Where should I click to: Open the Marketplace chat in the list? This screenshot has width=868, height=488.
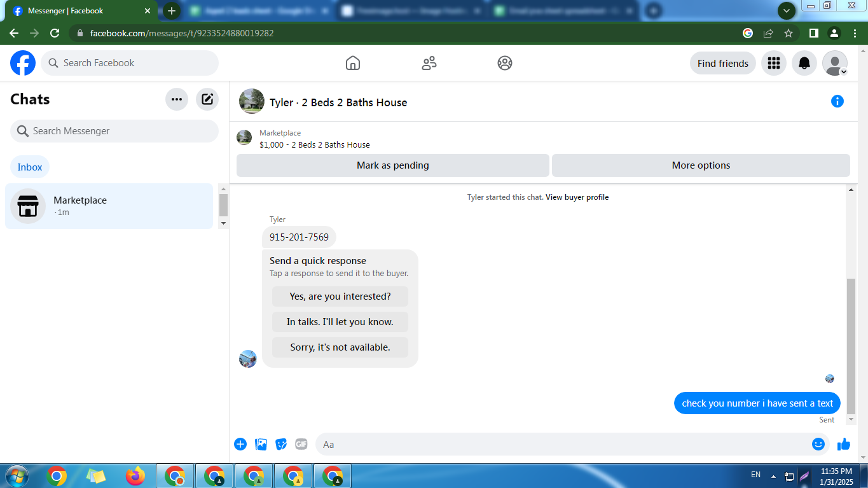[109, 206]
